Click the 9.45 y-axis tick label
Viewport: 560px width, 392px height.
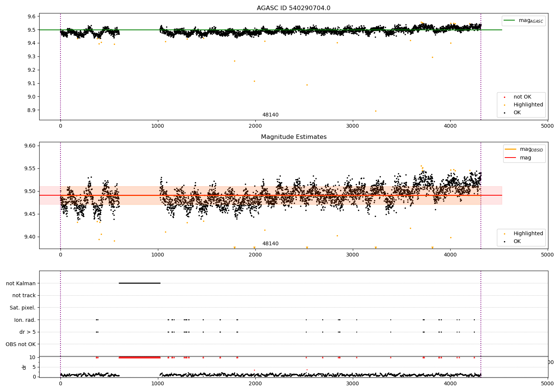point(30,214)
